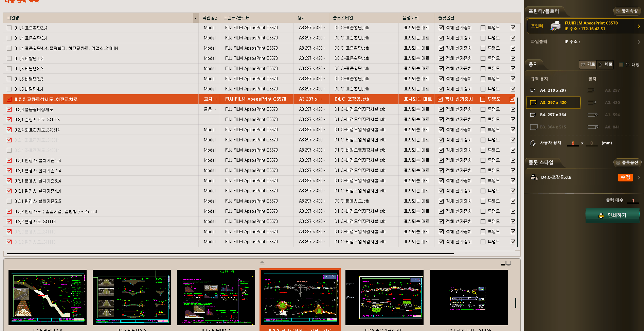Click the roll paper A1 594 icon
Image resolution: width=644 pixels, height=331 pixels.
tap(593, 115)
